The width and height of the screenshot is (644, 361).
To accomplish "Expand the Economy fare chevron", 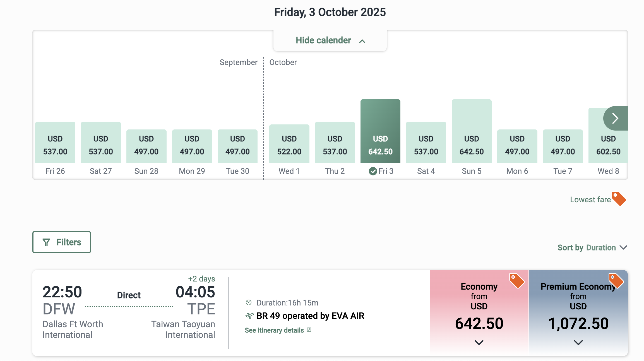I will tap(479, 342).
